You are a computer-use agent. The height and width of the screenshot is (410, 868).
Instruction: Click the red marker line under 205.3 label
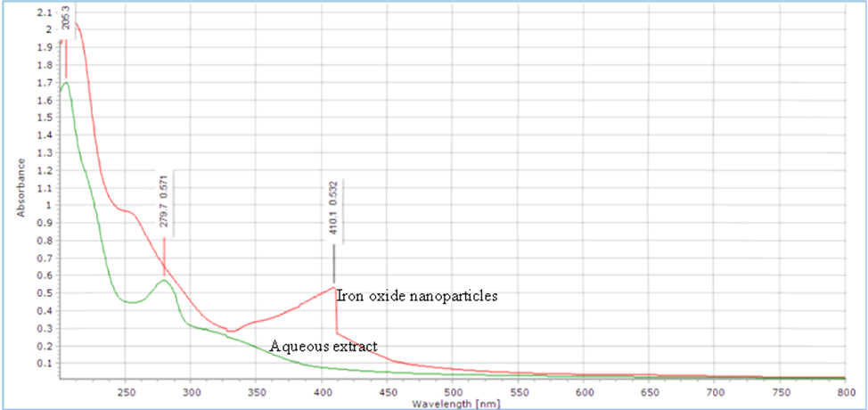[66, 62]
